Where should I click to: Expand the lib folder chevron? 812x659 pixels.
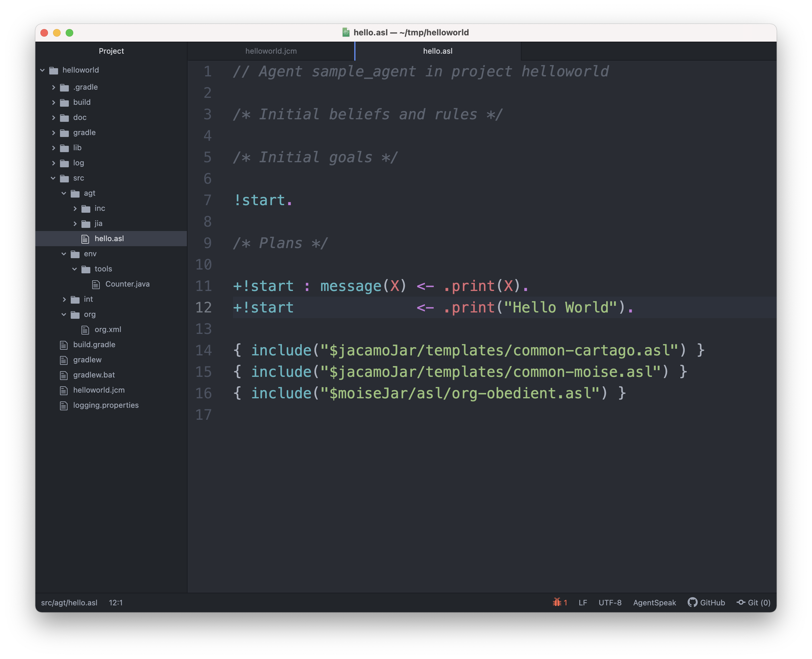point(54,148)
